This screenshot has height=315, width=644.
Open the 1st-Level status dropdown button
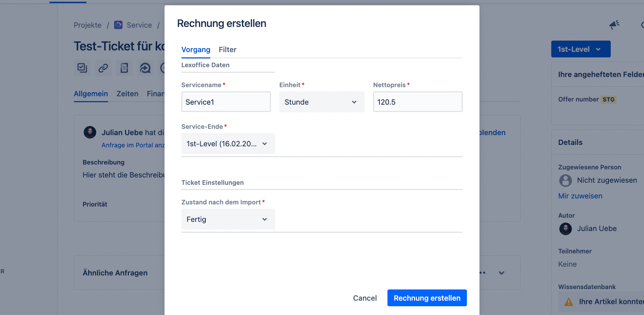(581, 49)
